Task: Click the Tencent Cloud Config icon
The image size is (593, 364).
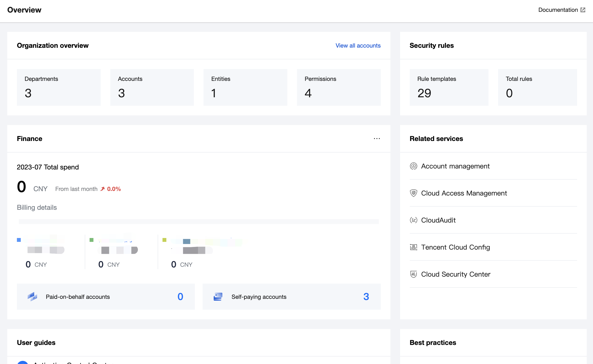Action: [x=413, y=247]
